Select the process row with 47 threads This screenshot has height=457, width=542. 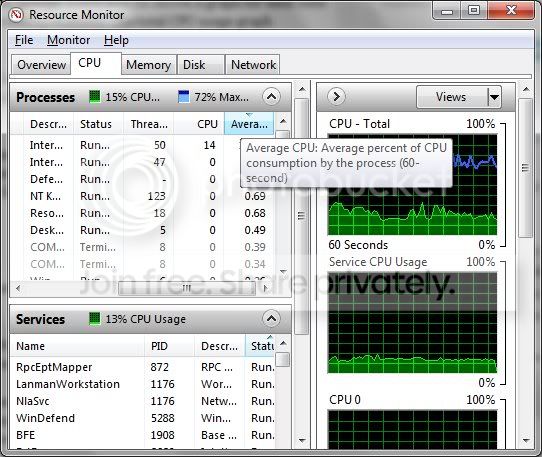143,162
